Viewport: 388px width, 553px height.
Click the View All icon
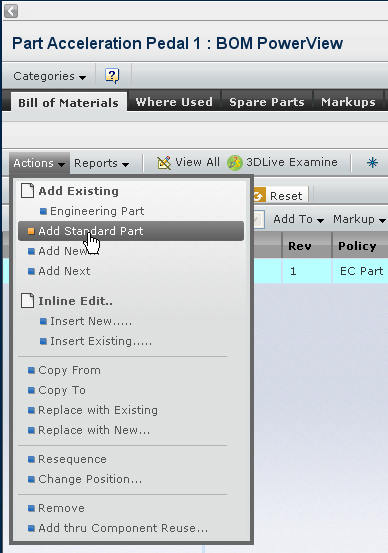tap(164, 163)
